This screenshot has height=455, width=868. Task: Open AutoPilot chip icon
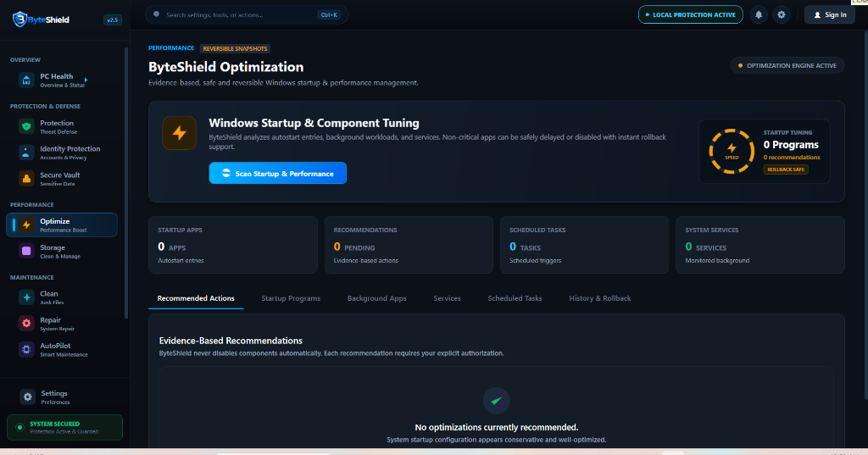[x=26, y=349]
